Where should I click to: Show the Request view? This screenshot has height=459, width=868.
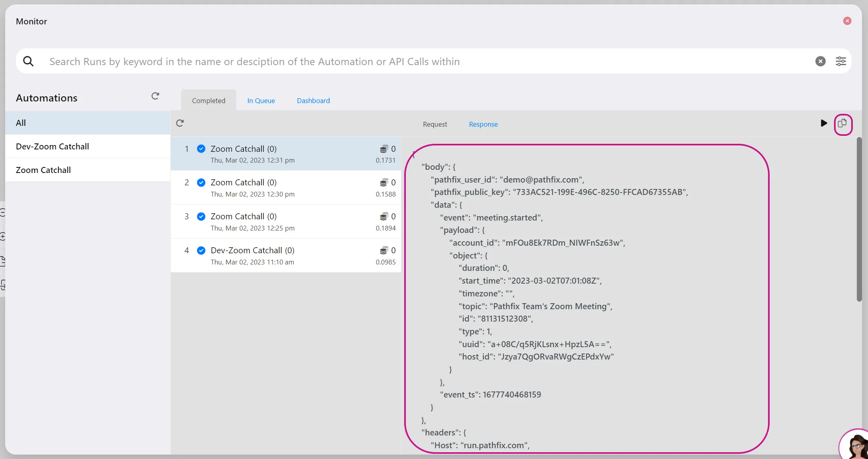point(435,124)
